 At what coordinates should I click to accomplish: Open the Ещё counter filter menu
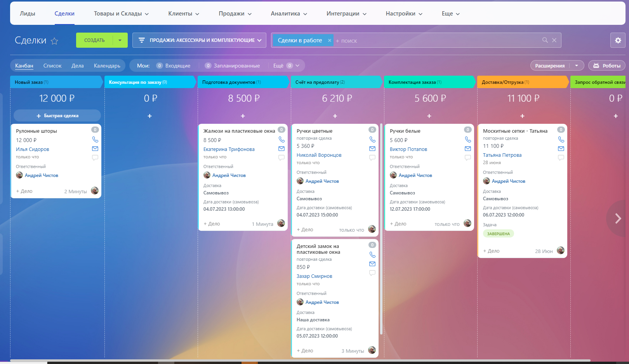(x=286, y=66)
